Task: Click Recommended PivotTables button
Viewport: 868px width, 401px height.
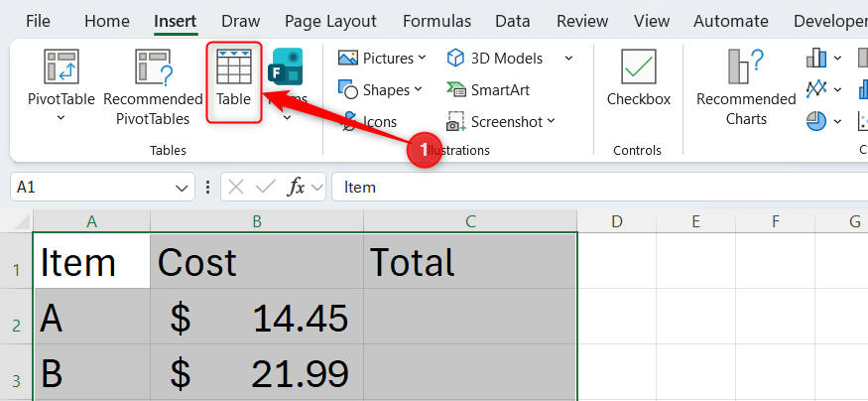Action: 153,85
